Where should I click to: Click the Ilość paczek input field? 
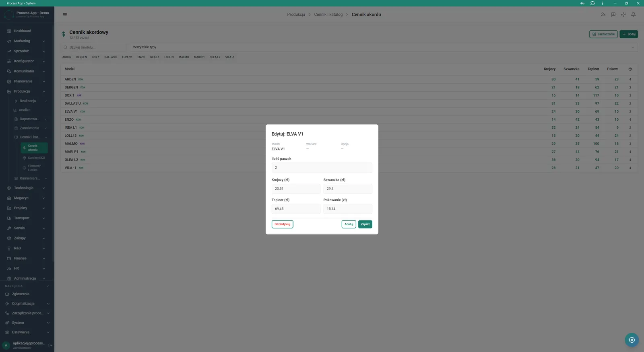coord(322,168)
